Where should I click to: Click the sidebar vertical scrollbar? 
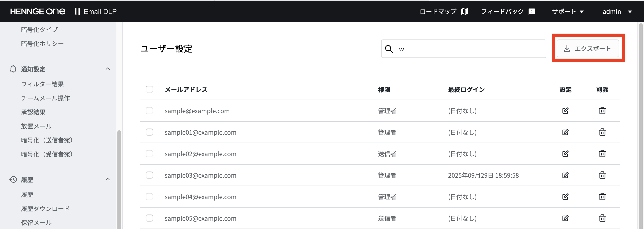[x=119, y=179]
